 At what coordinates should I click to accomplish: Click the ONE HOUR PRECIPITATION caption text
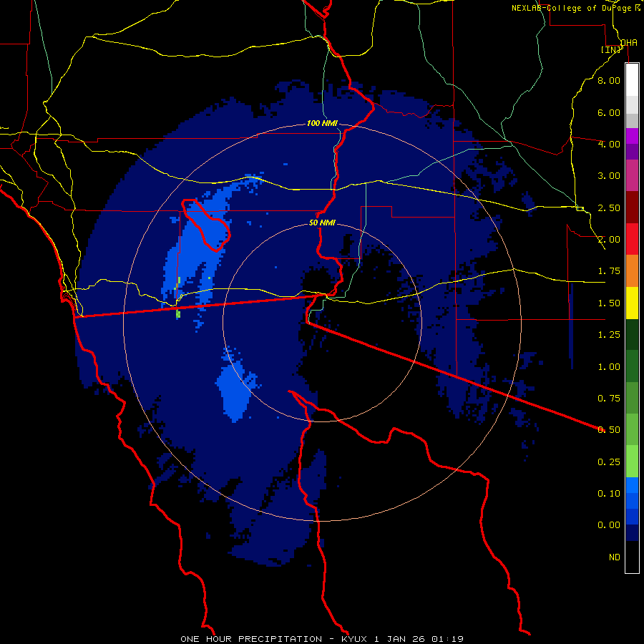(251, 639)
